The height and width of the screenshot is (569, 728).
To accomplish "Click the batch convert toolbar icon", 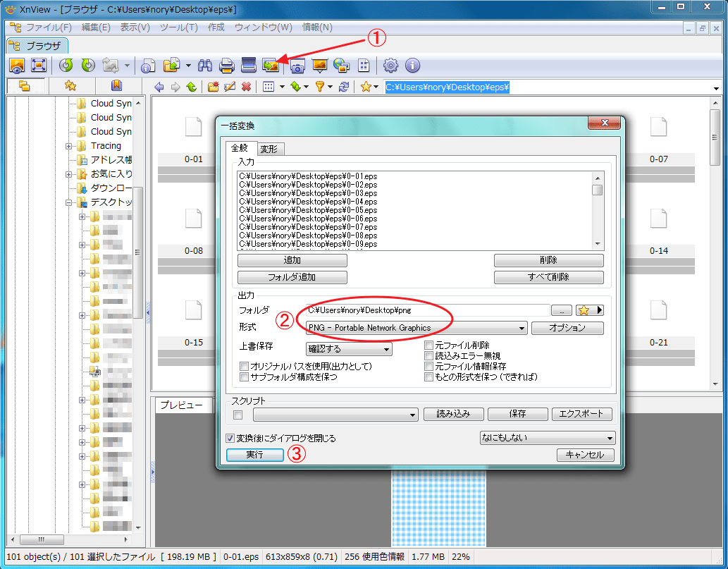I will (x=270, y=66).
